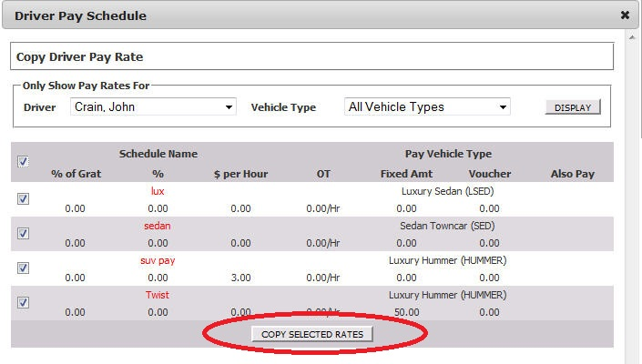Uncheck the lux schedule checkbox
The image size is (642, 364).
(24, 199)
